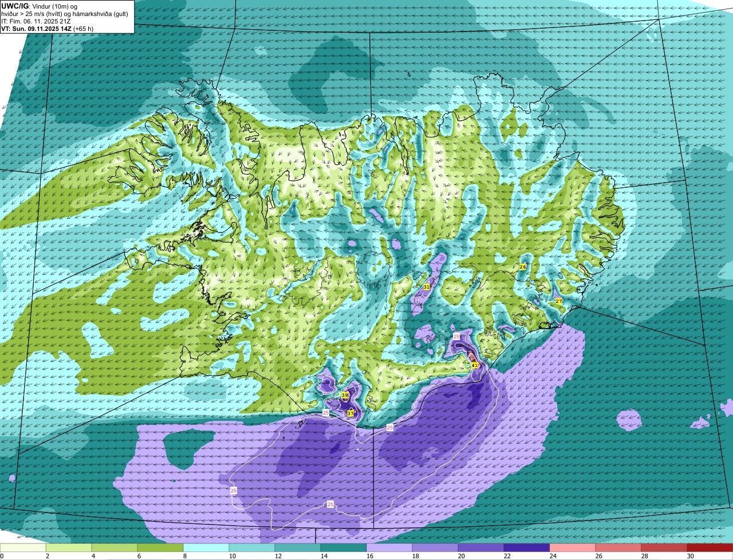
Task: Select the 4–6 m/s light green legend swatch
Action: click(x=115, y=547)
